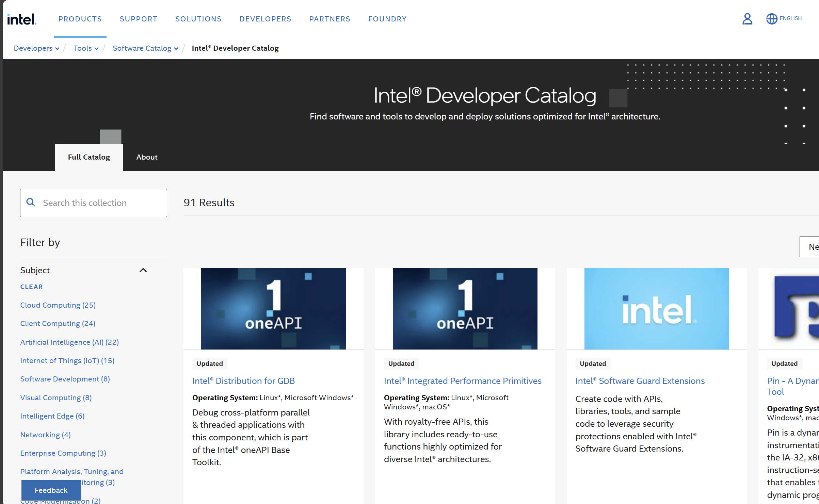Click the magnifier search icon

(31, 202)
